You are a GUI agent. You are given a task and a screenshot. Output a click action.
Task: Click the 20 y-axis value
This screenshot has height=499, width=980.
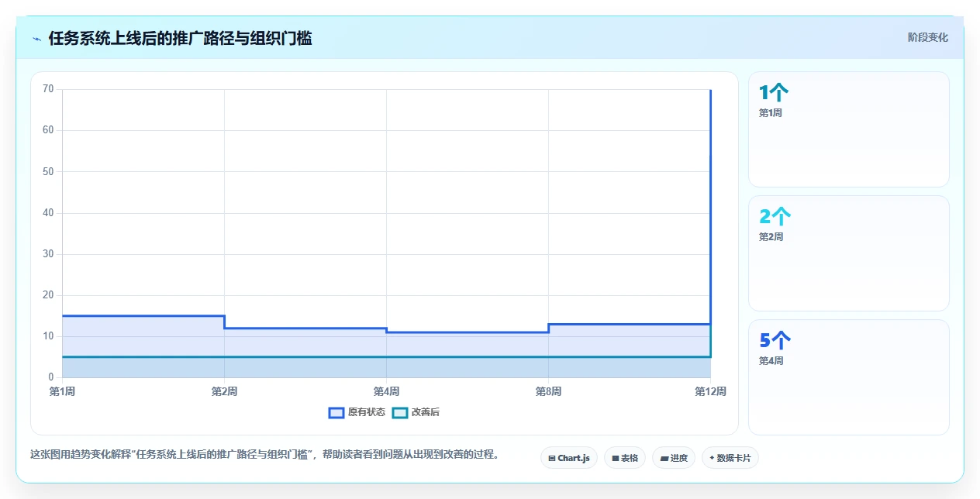48,295
